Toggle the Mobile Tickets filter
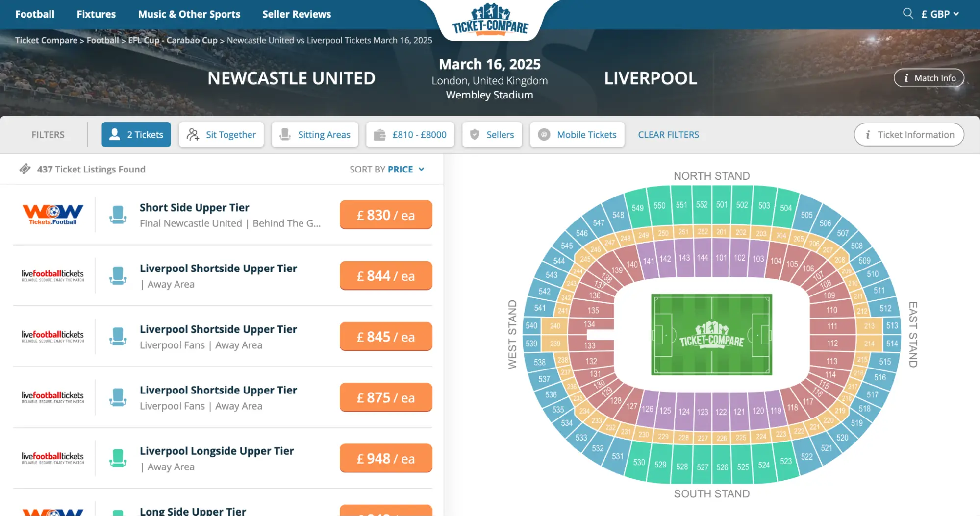Viewport: 980px width, 516px height. coord(577,134)
